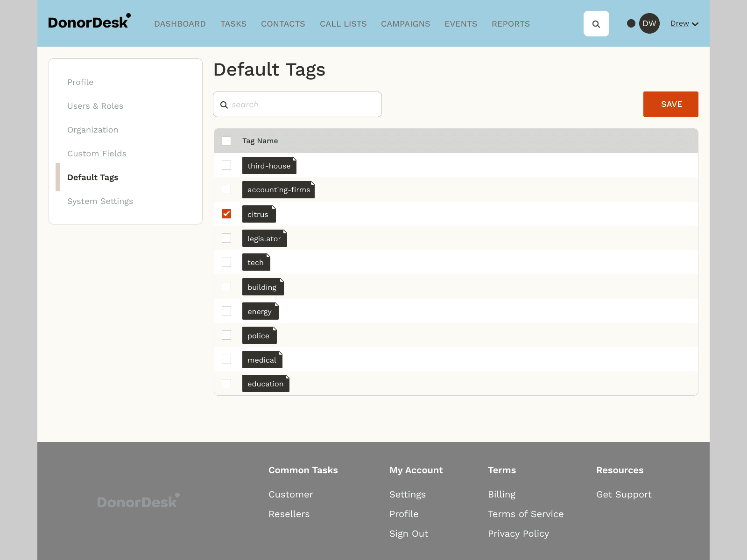Click the third-house tag label

pyautogui.click(x=269, y=166)
